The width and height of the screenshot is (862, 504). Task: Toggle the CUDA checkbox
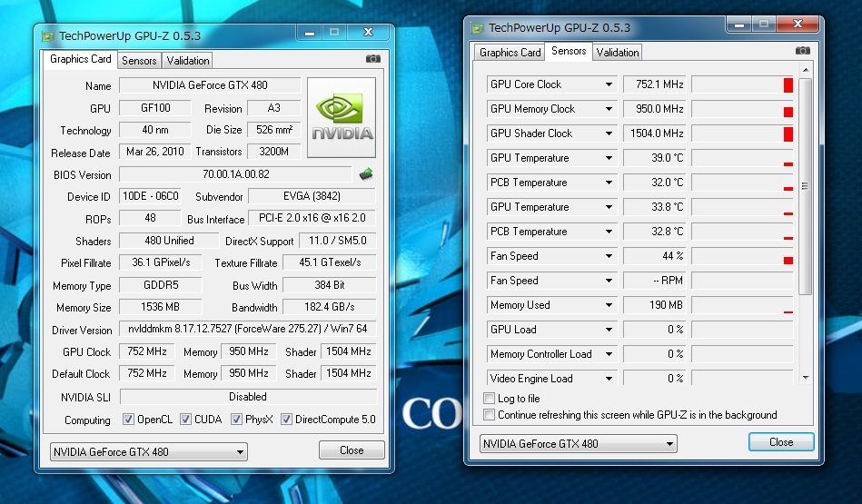185,420
